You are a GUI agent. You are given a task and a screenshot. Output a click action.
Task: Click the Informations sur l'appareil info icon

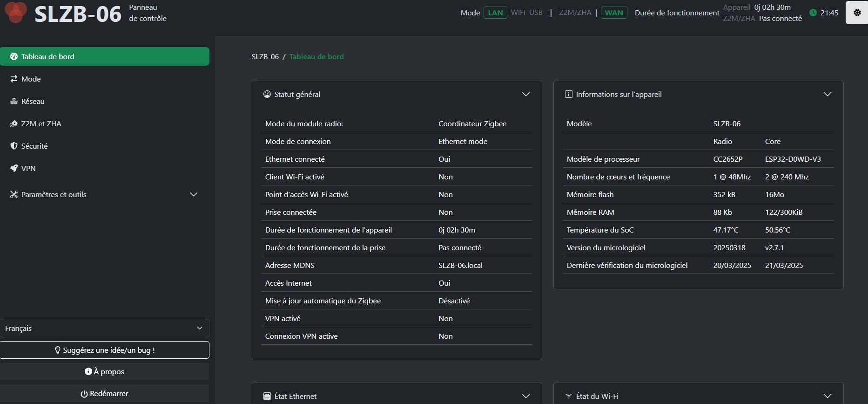(568, 94)
